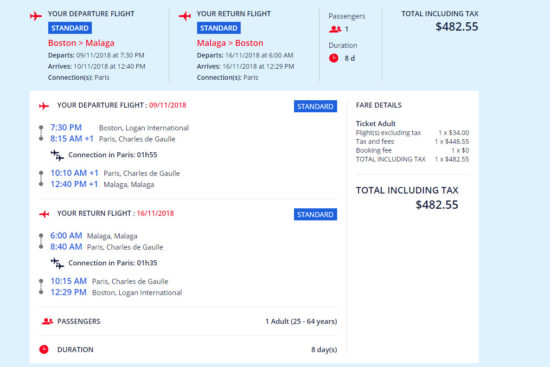Click plane icon next to departure flight 09/11/2018
The image size is (550, 367).
[x=44, y=106]
